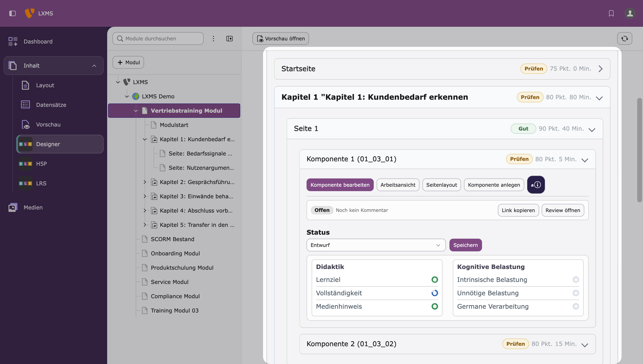This screenshot has height=364, width=643.
Task: Click the accessibility info icon button
Action: click(x=536, y=185)
